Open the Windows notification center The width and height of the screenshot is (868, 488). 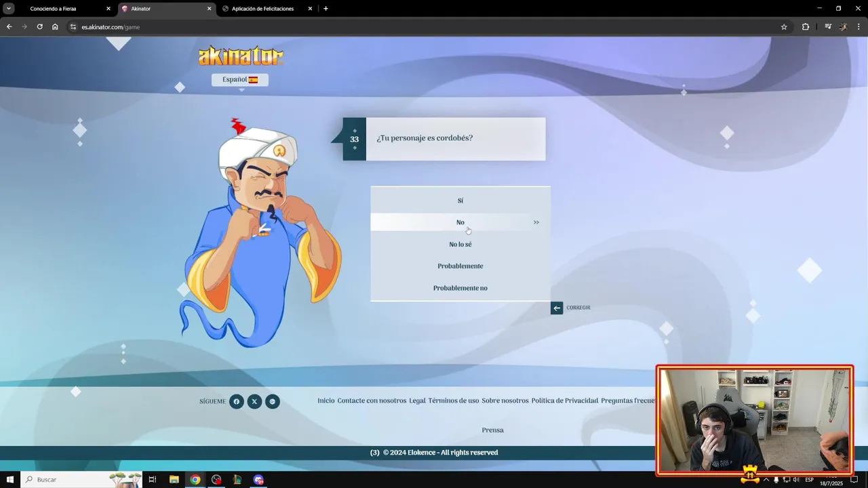click(854, 479)
